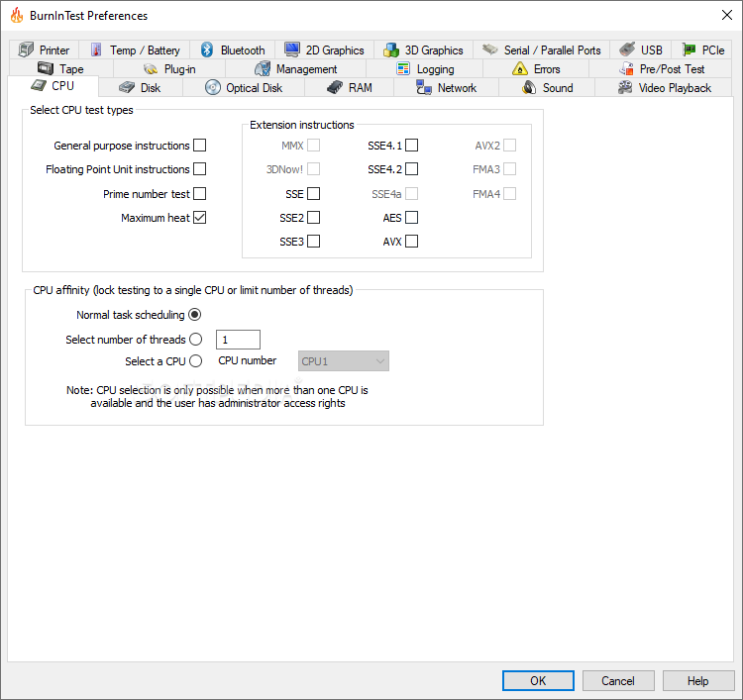Click the 2D Graphics monitor icon
This screenshot has height=700, width=743.
pos(292,50)
